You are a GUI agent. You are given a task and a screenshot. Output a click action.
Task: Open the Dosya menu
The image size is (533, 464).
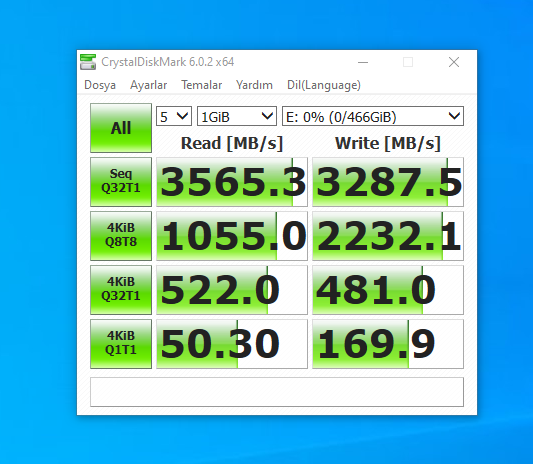click(x=100, y=85)
